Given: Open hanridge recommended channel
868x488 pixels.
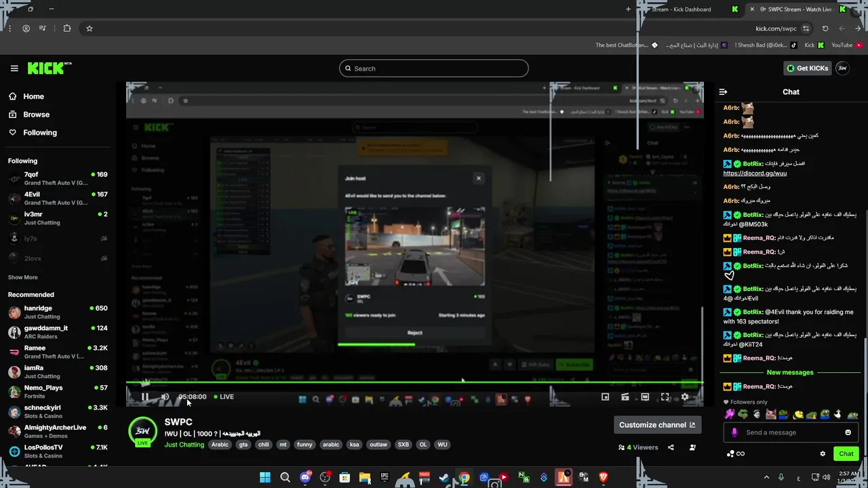Looking at the screenshot, I should (x=58, y=312).
